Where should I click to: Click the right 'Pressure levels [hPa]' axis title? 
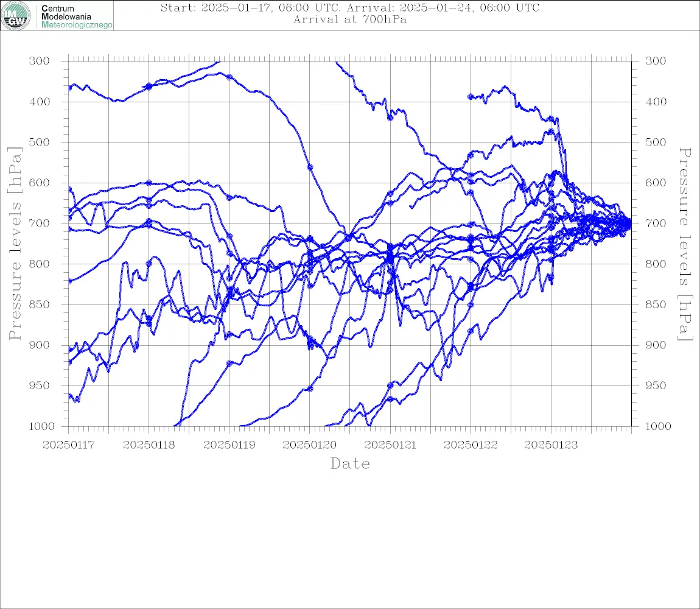(x=685, y=244)
